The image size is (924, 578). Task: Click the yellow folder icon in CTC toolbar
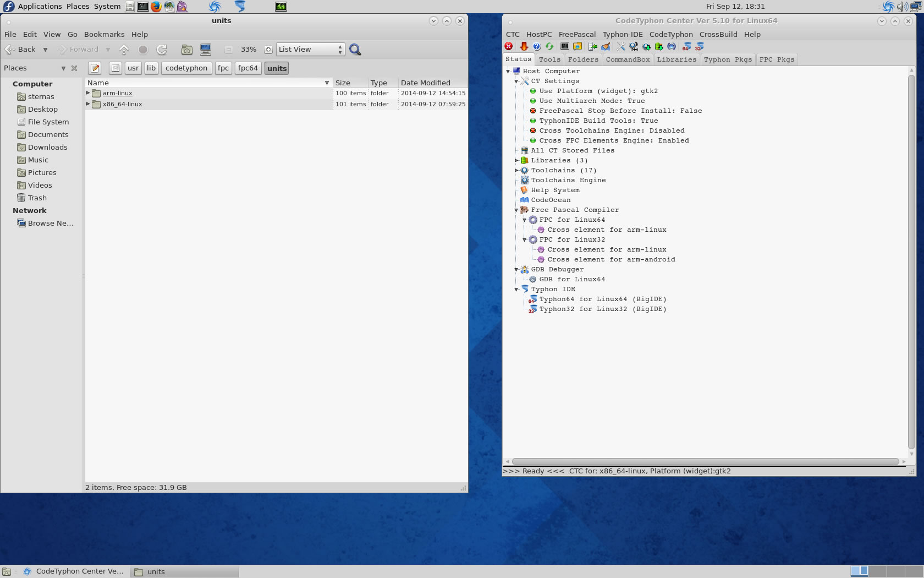tap(577, 47)
